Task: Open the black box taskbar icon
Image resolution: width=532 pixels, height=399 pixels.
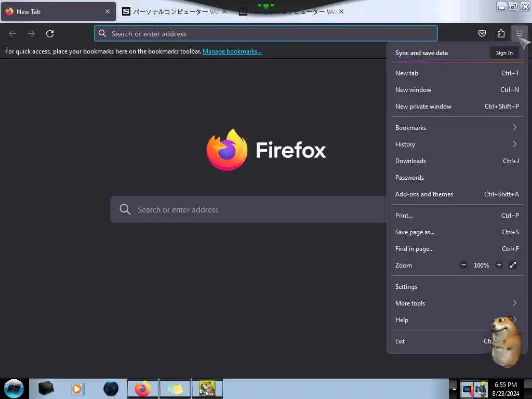Action: click(x=46, y=388)
